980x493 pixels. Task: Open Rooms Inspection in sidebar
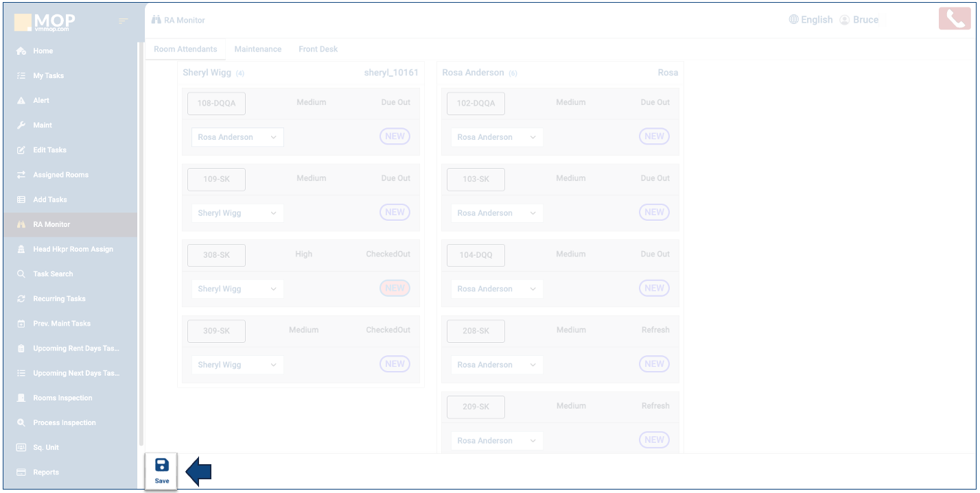[x=62, y=398]
